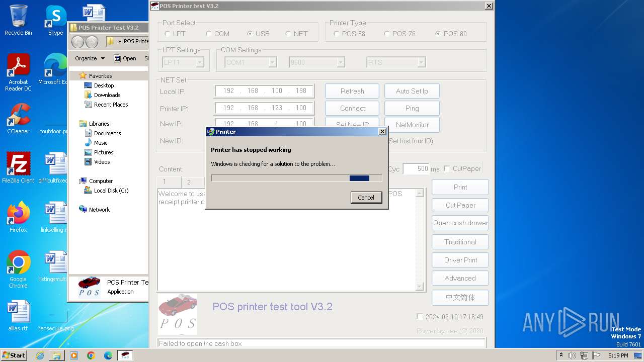Screen dimensions: 644x362
Task: Open Internet Explorer from taskbar
Action: point(40,355)
